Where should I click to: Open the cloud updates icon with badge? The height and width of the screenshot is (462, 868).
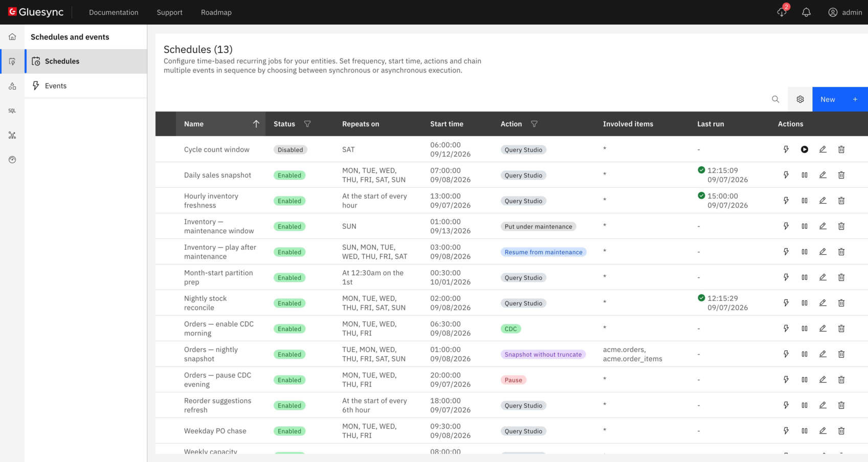tap(782, 11)
